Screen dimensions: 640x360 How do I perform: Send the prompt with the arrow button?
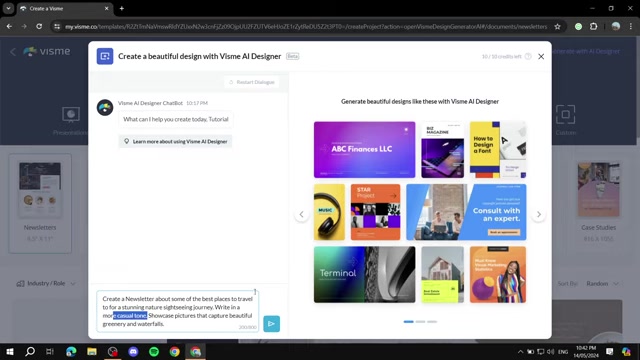click(x=271, y=324)
